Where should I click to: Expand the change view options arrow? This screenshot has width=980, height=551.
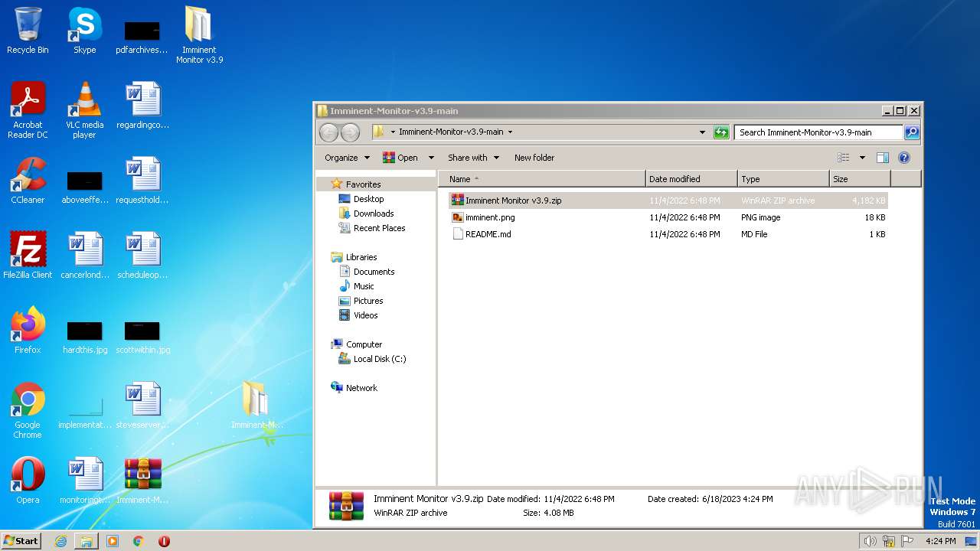click(862, 158)
